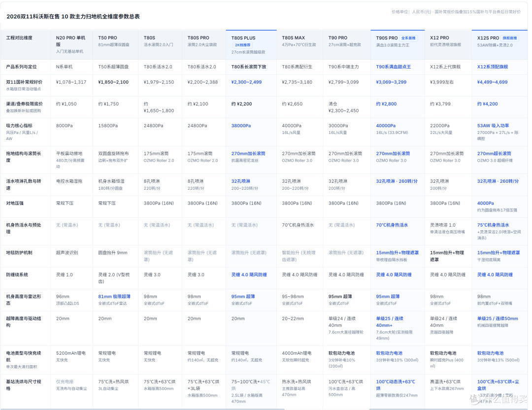The width and height of the screenshot is (532, 410).
Task: Click the 电控水箱湿拖 cell
Action: tap(69, 181)
